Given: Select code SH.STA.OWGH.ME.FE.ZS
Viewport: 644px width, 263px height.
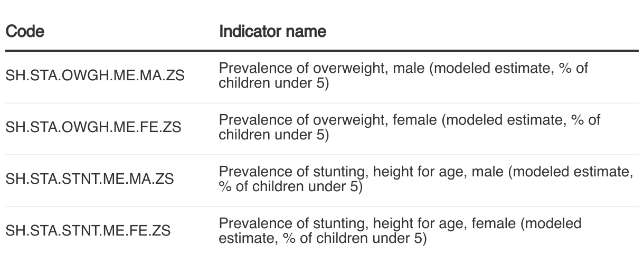Looking at the screenshot, I should click(93, 128).
